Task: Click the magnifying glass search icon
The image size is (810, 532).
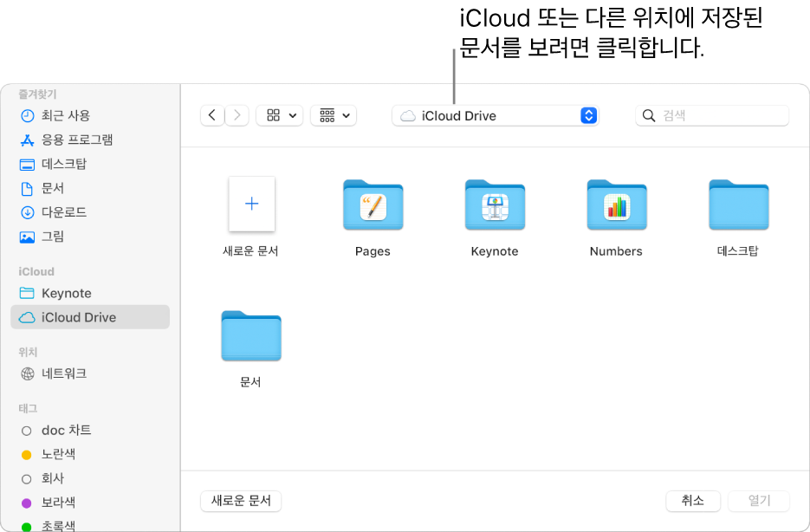Action: 648,115
